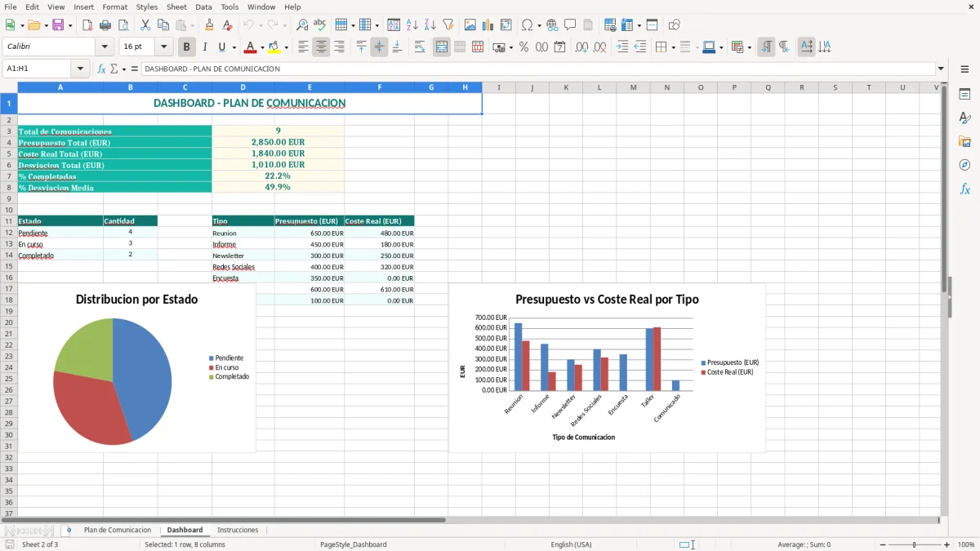Print the spreadsheet

[x=105, y=25]
